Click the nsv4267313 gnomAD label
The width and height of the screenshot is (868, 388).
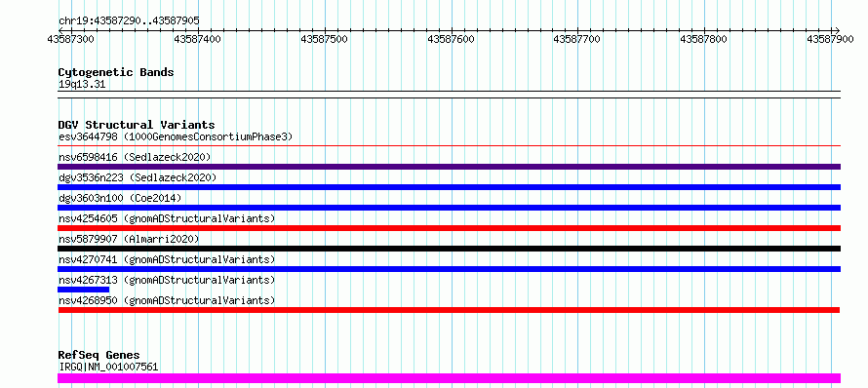point(167,280)
